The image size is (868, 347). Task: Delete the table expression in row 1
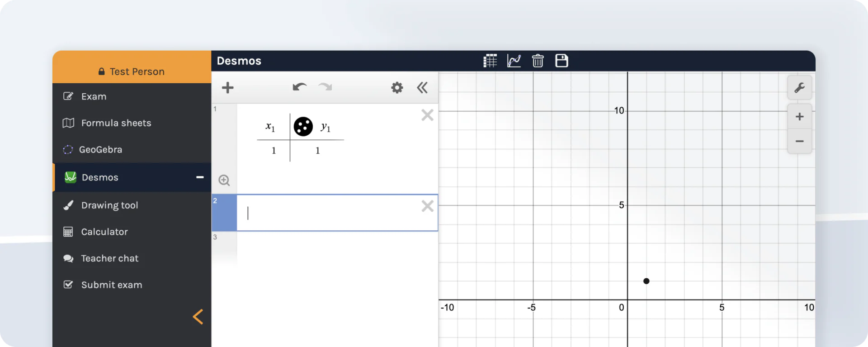[427, 115]
